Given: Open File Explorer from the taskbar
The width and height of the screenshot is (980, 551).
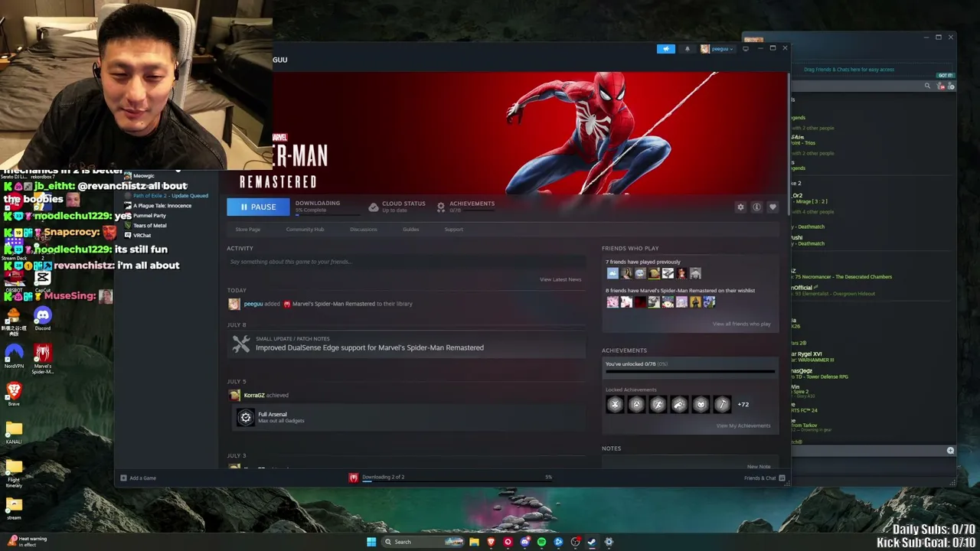Looking at the screenshot, I should coord(474,542).
